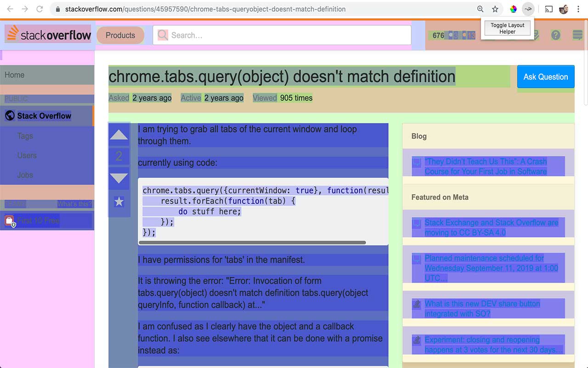Select Tags in the left sidebar

point(25,136)
